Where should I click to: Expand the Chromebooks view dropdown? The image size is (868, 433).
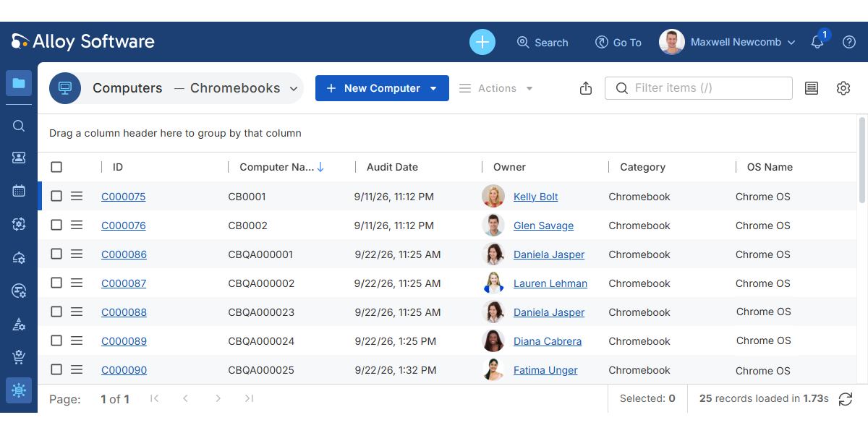point(294,88)
